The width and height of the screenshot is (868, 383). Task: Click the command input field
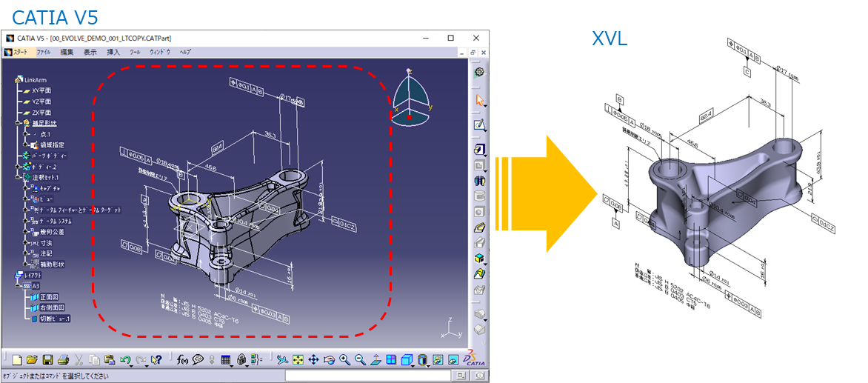(367, 376)
